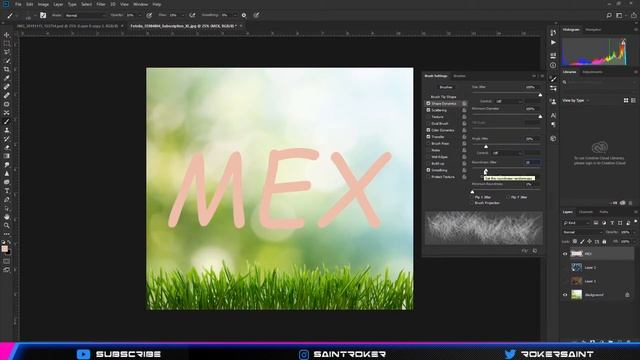
Task: Switch to the Channels tab
Action: (586, 212)
